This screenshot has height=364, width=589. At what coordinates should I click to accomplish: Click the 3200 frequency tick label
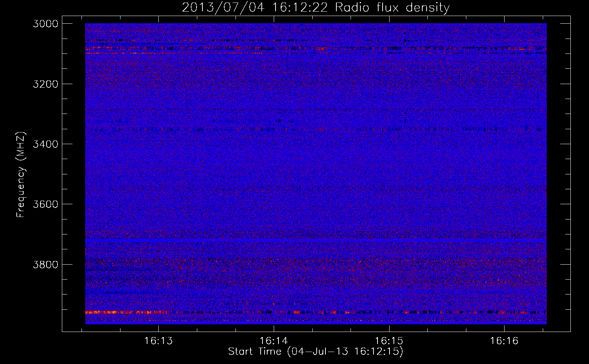click(x=46, y=84)
